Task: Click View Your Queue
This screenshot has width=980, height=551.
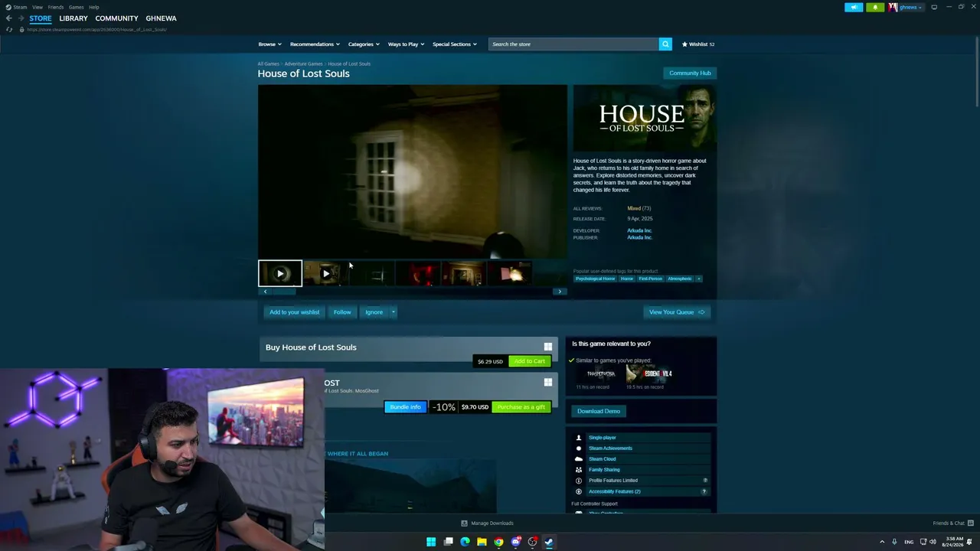Action: (677, 312)
